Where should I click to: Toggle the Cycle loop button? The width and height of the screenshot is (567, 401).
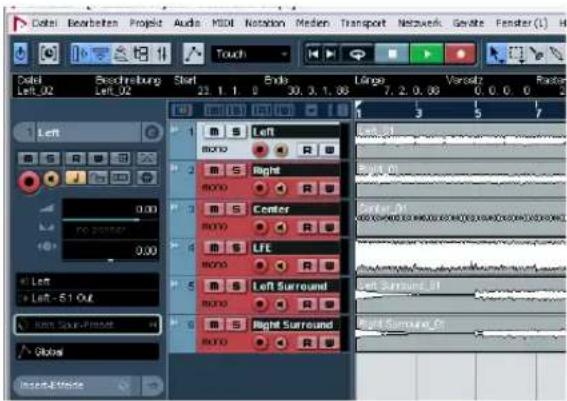pyautogui.click(x=357, y=54)
